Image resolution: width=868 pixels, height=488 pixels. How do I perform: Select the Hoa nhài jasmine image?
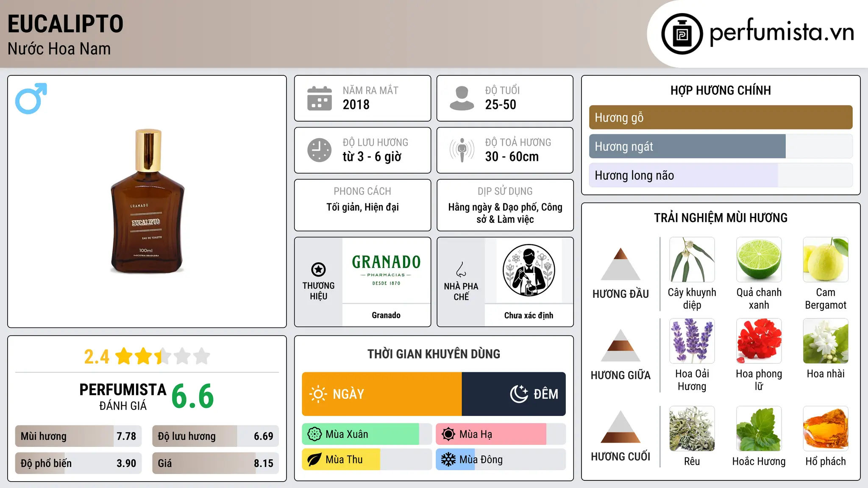pyautogui.click(x=826, y=341)
